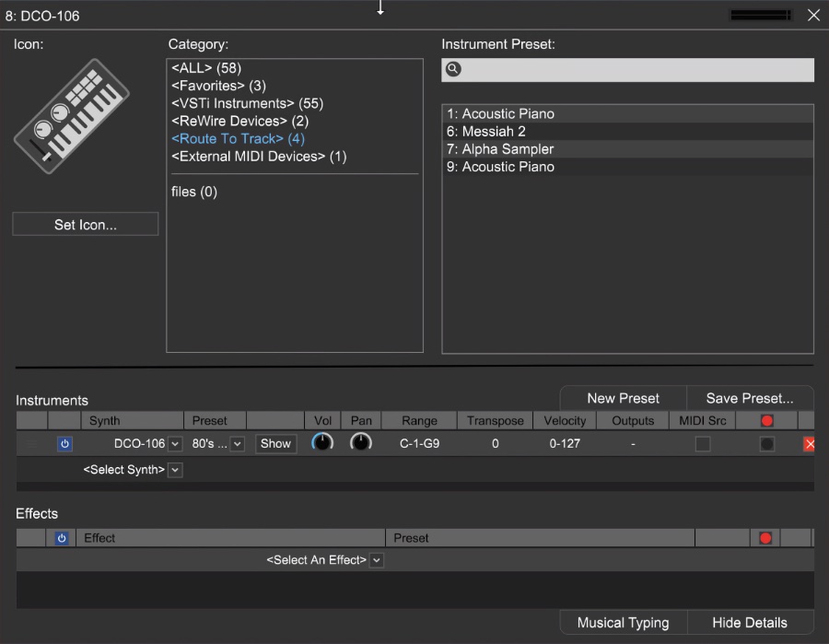This screenshot has height=644, width=829.
Task: Click the New Preset button
Action: (623, 398)
